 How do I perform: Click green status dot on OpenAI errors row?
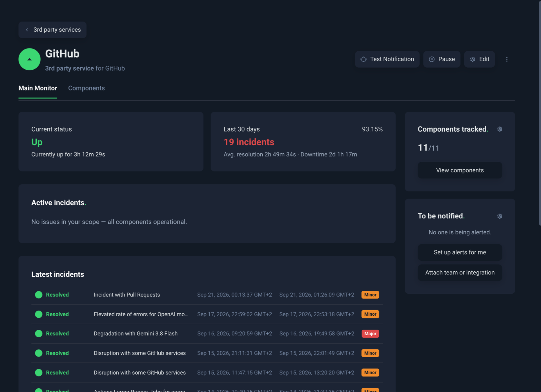[x=39, y=314]
